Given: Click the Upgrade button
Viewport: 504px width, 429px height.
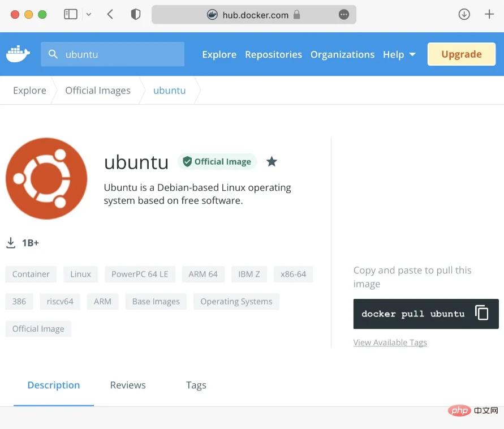Looking at the screenshot, I should tap(461, 54).
